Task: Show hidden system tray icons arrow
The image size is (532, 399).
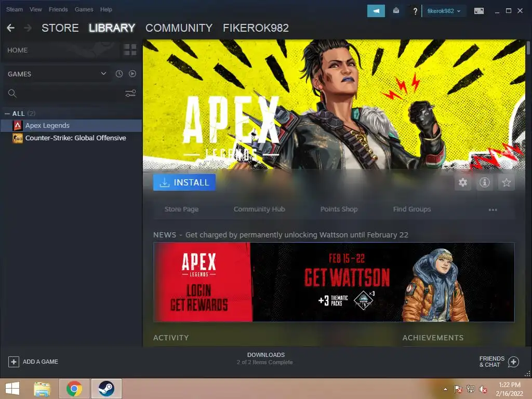Action: 445,389
